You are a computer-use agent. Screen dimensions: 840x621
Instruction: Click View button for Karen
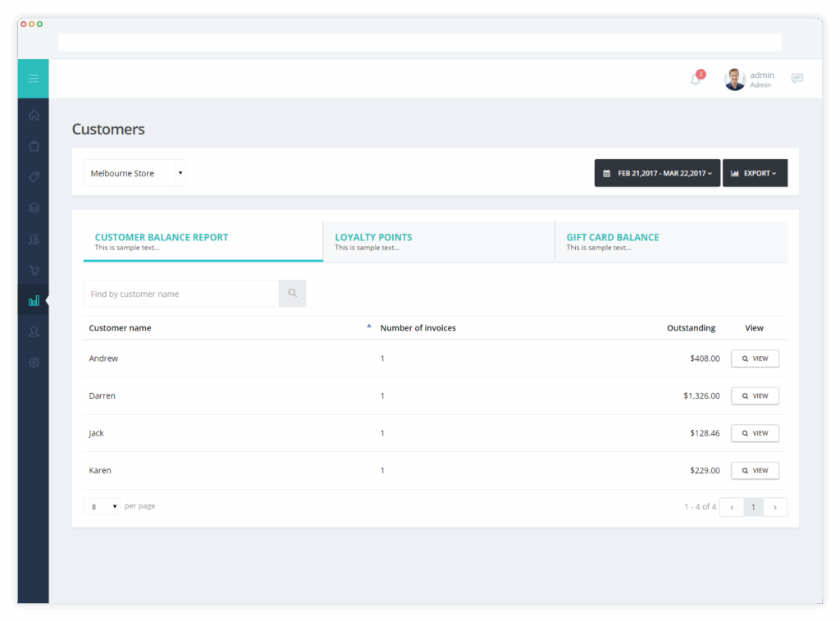[x=755, y=470]
